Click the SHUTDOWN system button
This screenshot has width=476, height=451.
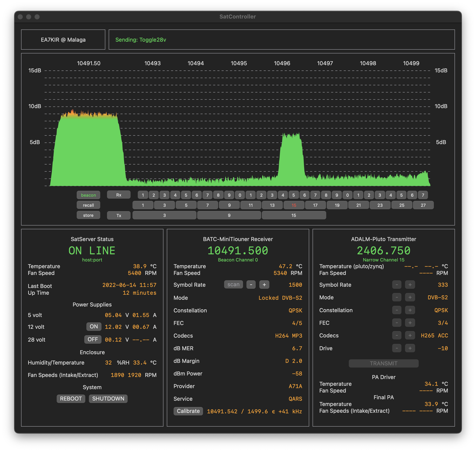108,399
